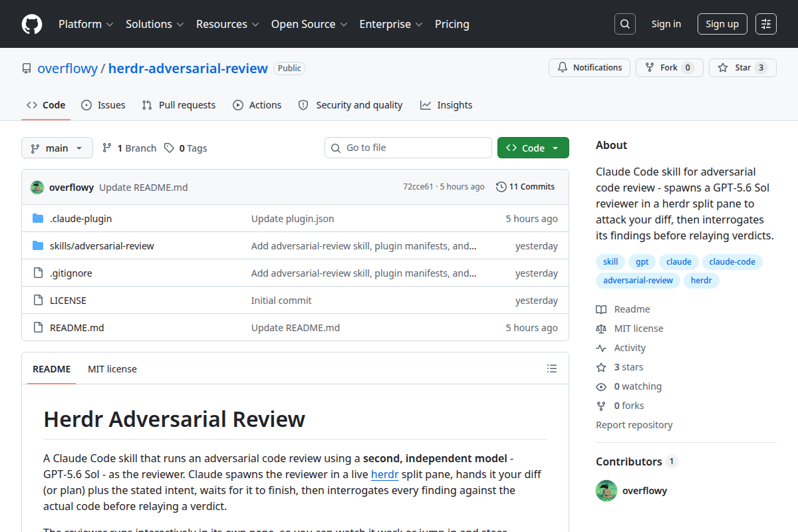The width and height of the screenshot is (798, 532).
Task: Open the .gitignore file name
Action: (x=71, y=273)
